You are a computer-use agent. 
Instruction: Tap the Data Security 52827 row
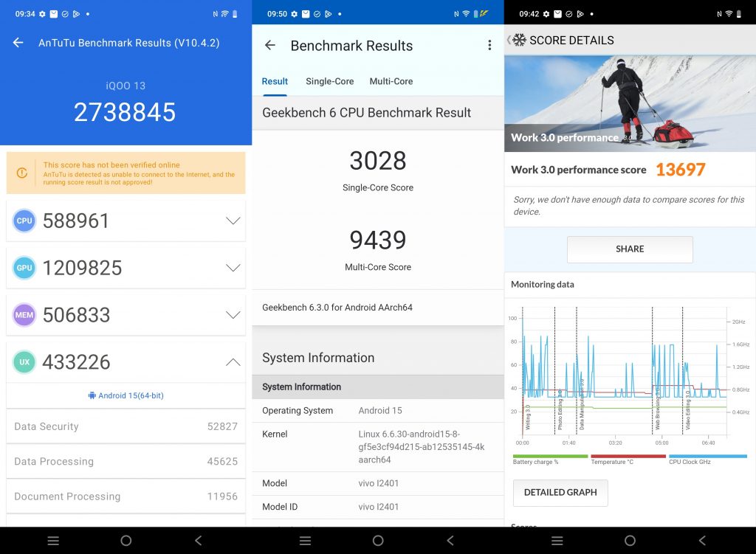click(126, 426)
